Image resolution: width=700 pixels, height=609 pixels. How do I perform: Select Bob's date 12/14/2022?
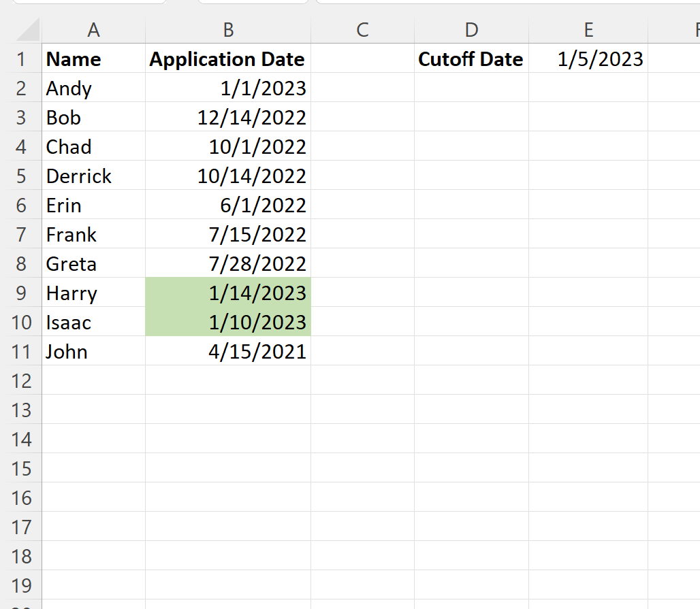tap(228, 117)
